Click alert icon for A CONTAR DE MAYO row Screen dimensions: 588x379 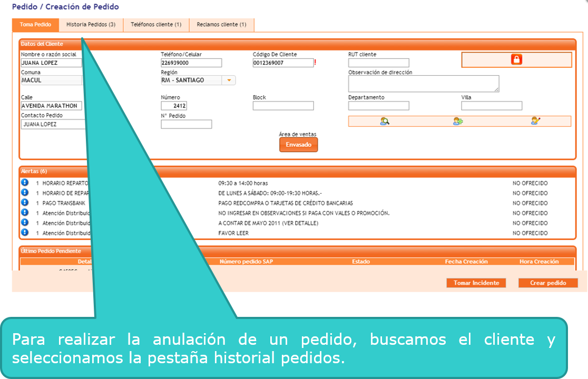click(25, 223)
